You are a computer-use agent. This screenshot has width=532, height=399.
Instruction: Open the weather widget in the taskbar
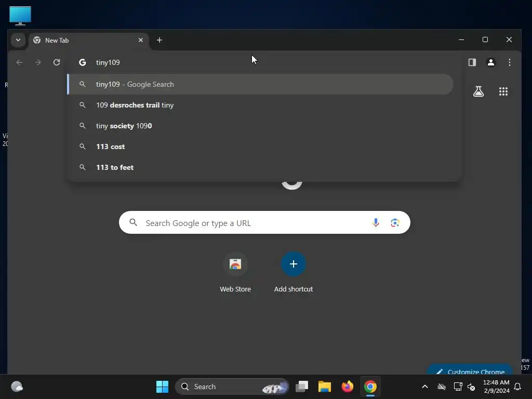pyautogui.click(x=17, y=387)
